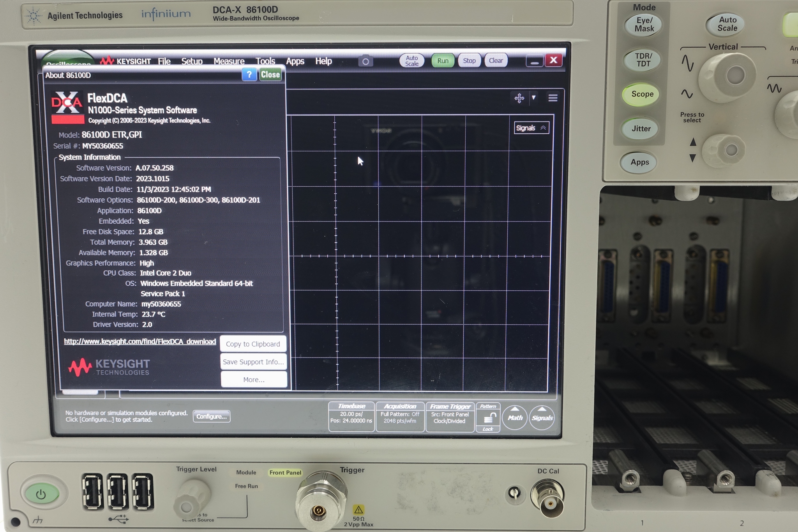Open the Measure menu

tap(229, 61)
